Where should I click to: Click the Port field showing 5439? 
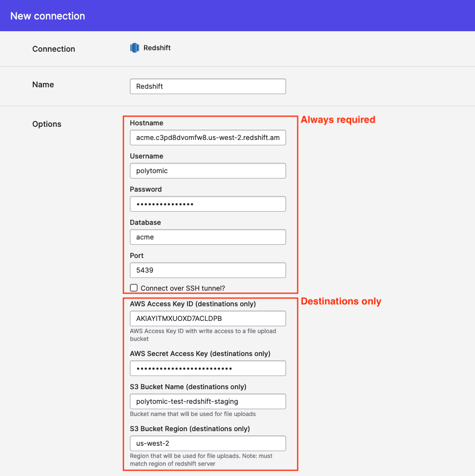click(208, 270)
